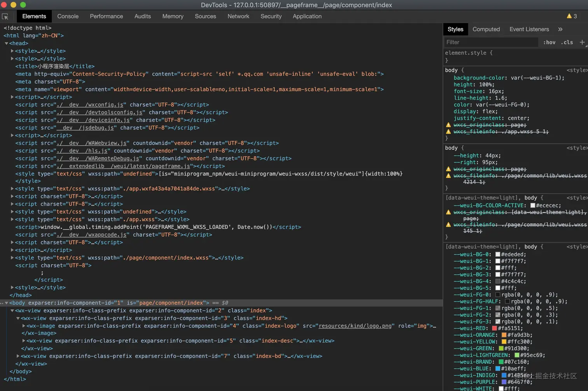Expand the page/component/index.wxss style node
The height and width of the screenshot is (391, 588).
coord(12,258)
